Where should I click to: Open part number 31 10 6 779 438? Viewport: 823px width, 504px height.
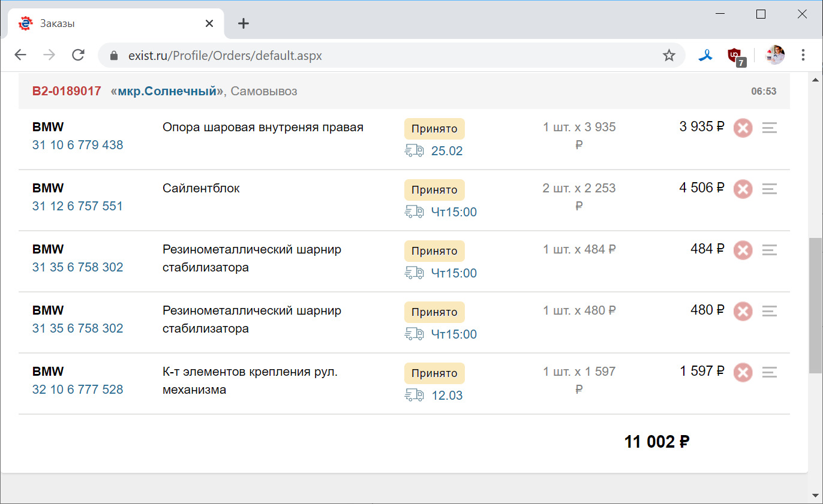pyautogui.click(x=77, y=145)
